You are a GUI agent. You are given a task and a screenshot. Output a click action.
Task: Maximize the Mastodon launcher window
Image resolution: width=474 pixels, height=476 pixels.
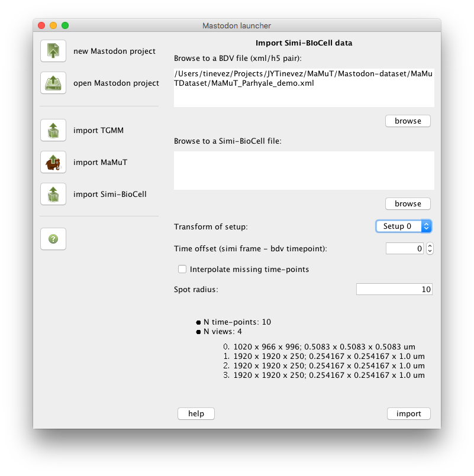point(65,25)
